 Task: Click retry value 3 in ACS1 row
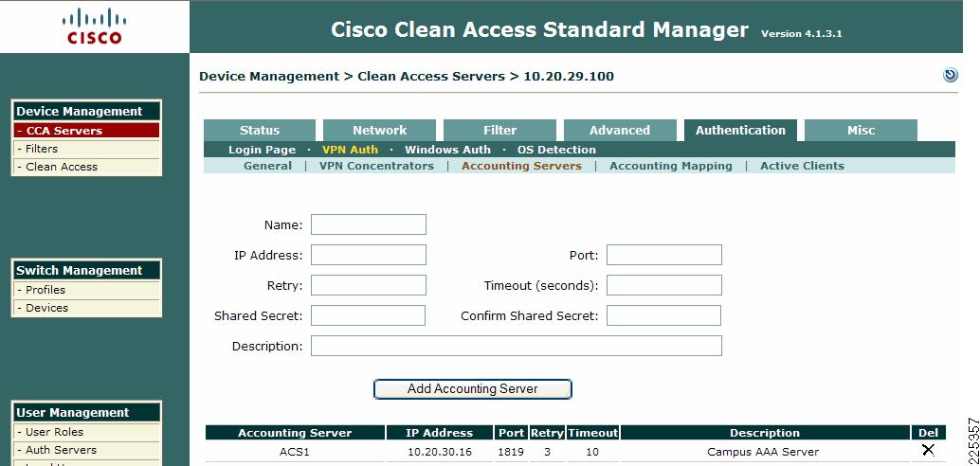(x=547, y=452)
